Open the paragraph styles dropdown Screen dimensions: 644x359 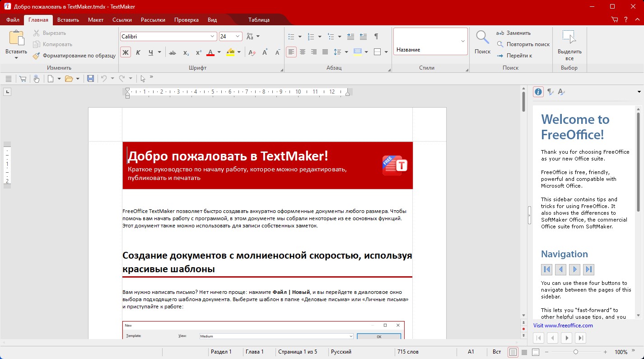coord(463,41)
